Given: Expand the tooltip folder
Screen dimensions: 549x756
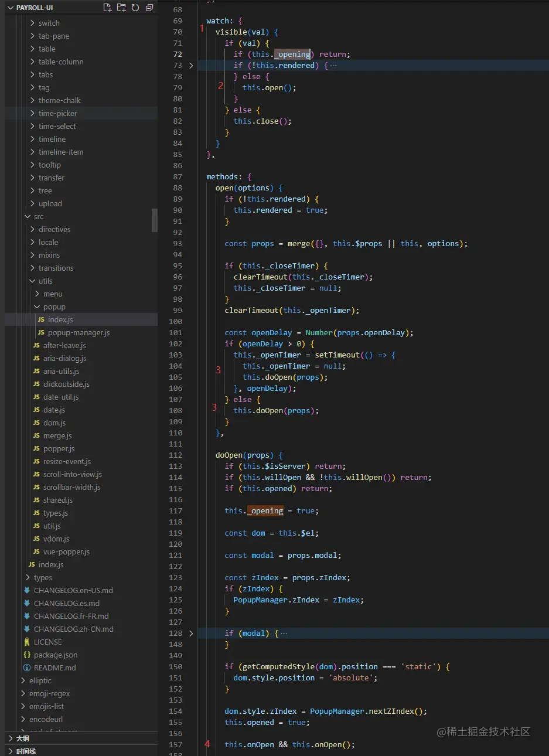Looking at the screenshot, I should click(x=50, y=165).
